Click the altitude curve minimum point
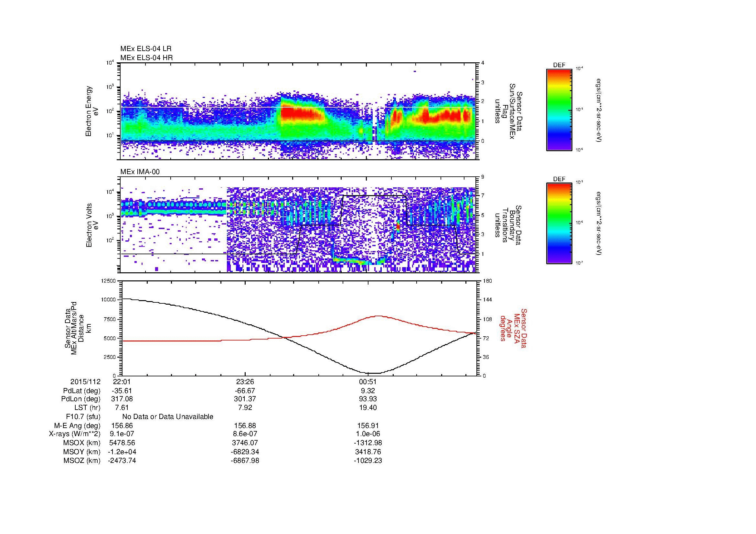Viewport: 756px width, 534px height. tap(374, 373)
